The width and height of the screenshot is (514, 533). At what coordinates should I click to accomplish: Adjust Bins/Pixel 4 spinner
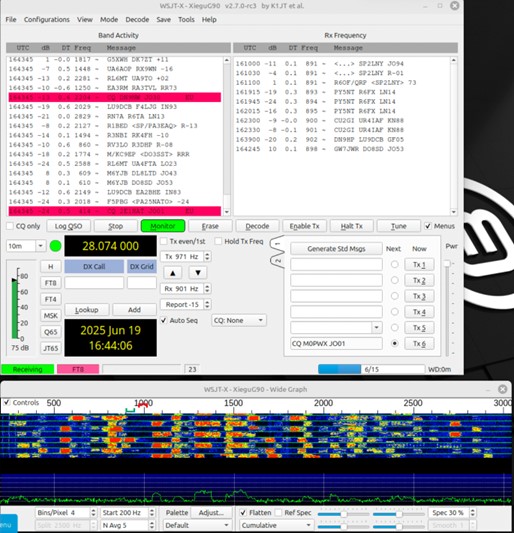tap(66, 513)
